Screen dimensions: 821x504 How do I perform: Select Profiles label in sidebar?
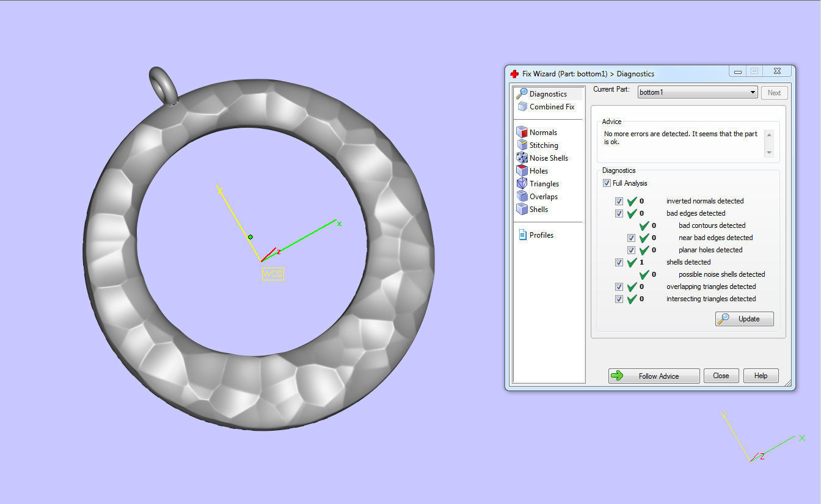(x=541, y=235)
